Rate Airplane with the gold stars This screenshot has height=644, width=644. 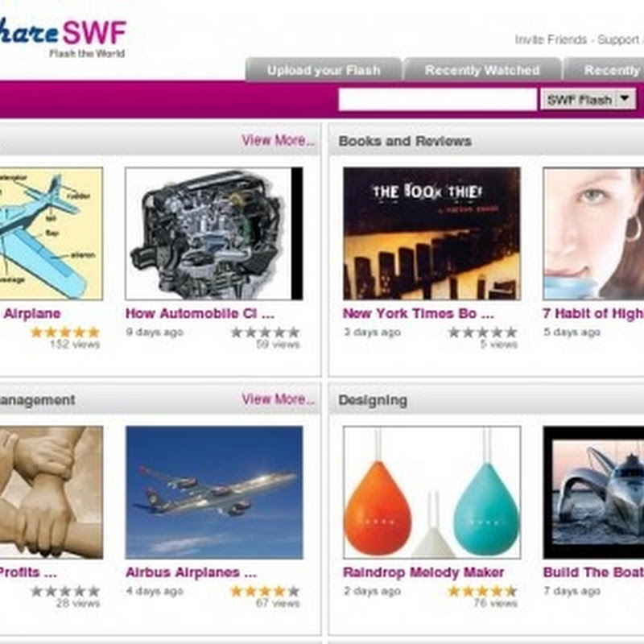pyautogui.click(x=65, y=332)
